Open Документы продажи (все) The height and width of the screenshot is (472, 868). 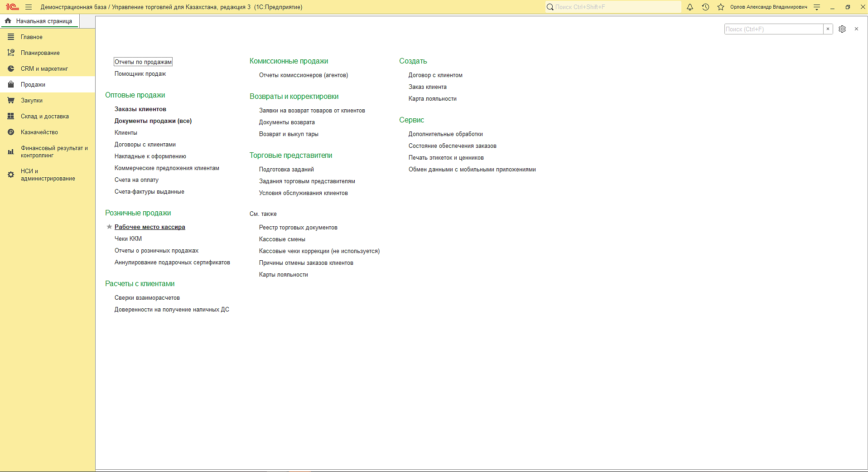[153, 121]
